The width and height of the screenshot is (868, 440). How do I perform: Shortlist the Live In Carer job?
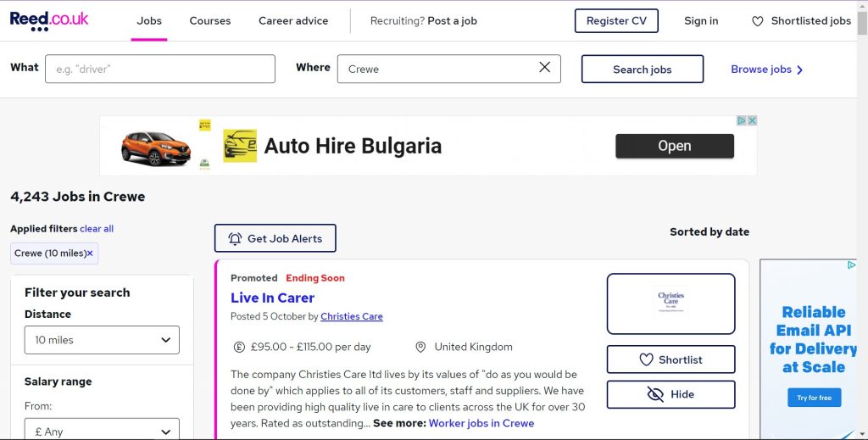(671, 359)
